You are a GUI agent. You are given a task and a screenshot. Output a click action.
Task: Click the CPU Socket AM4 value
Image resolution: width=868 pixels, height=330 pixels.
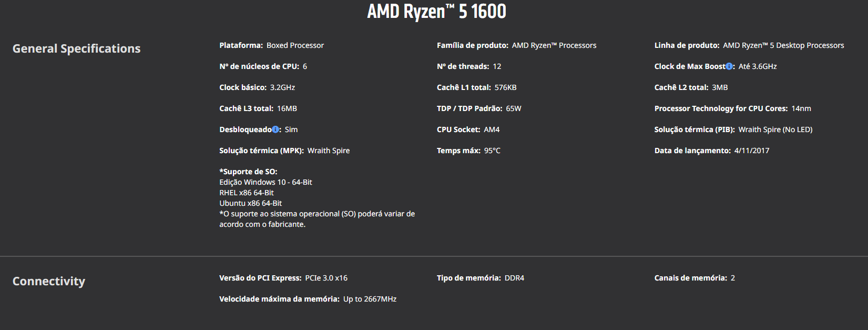pos(492,129)
